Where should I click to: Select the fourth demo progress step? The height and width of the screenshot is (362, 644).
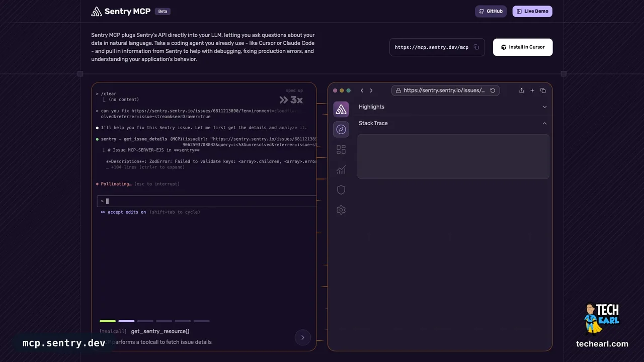point(164,321)
